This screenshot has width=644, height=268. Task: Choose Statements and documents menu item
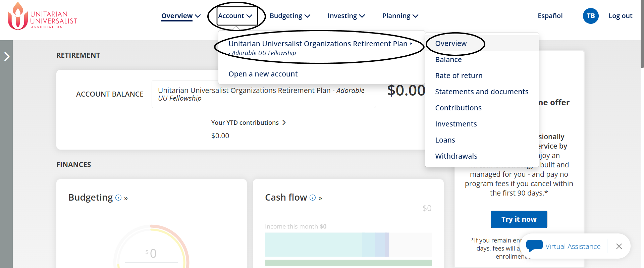pyautogui.click(x=482, y=92)
